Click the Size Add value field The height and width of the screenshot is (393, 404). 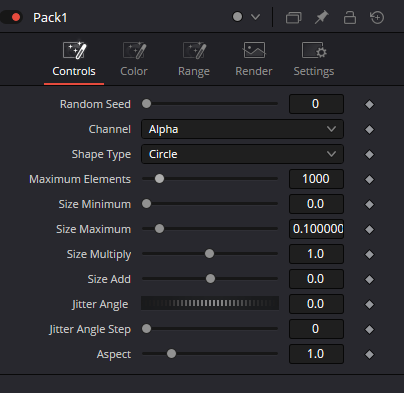point(316,279)
